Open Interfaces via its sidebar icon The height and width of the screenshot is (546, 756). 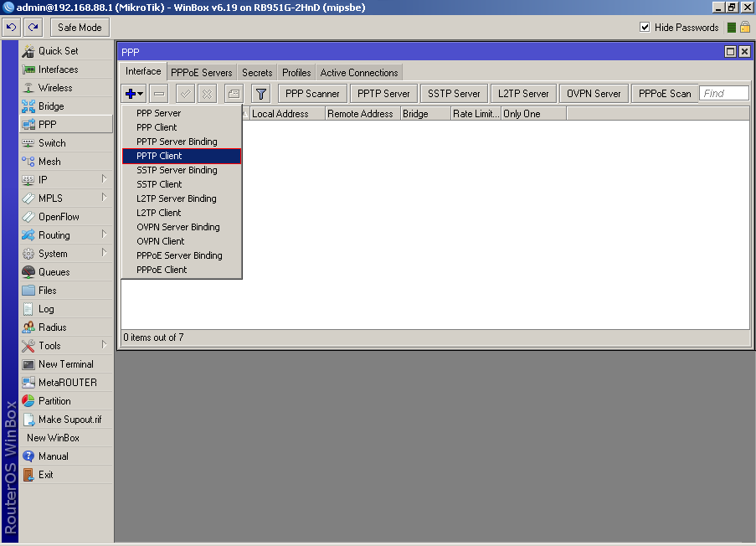click(x=28, y=70)
